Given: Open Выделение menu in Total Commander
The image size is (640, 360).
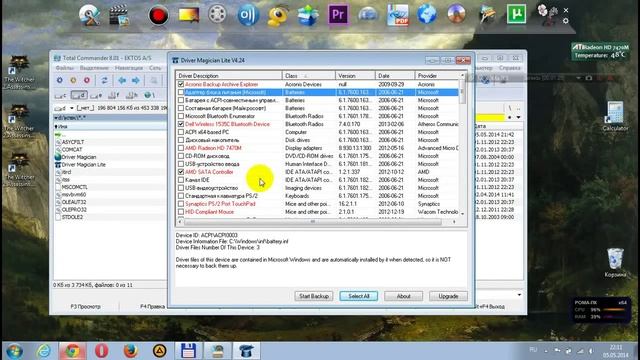Looking at the screenshot, I should [x=94, y=68].
